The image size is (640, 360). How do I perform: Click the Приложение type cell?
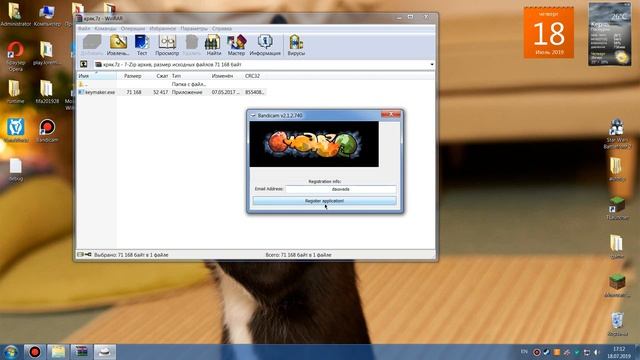coord(187,92)
